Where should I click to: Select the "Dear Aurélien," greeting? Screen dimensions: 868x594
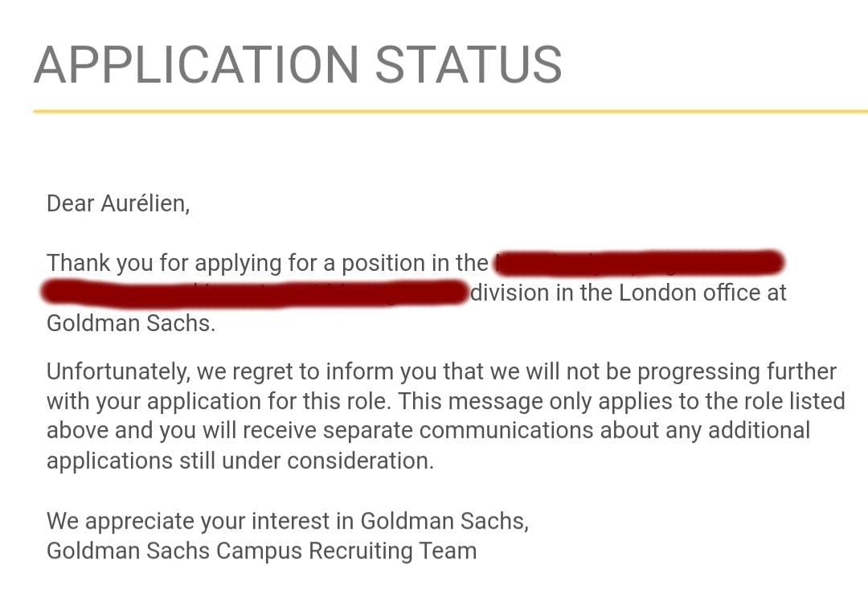[x=118, y=203]
